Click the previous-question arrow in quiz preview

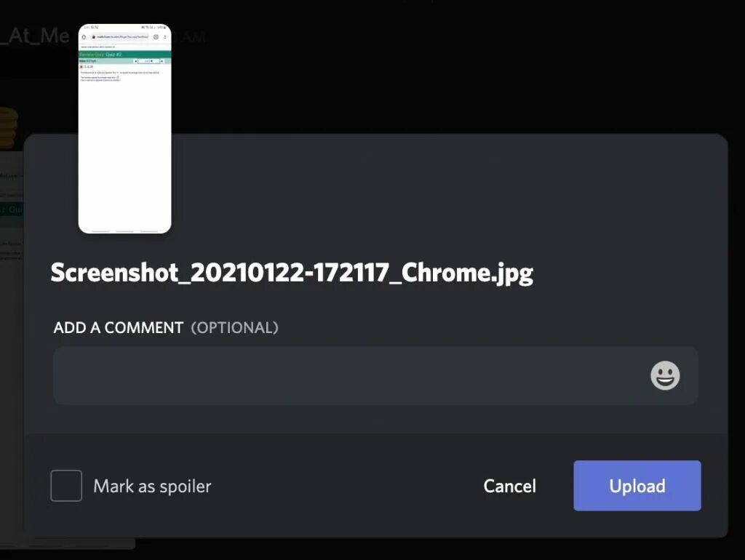135,61
